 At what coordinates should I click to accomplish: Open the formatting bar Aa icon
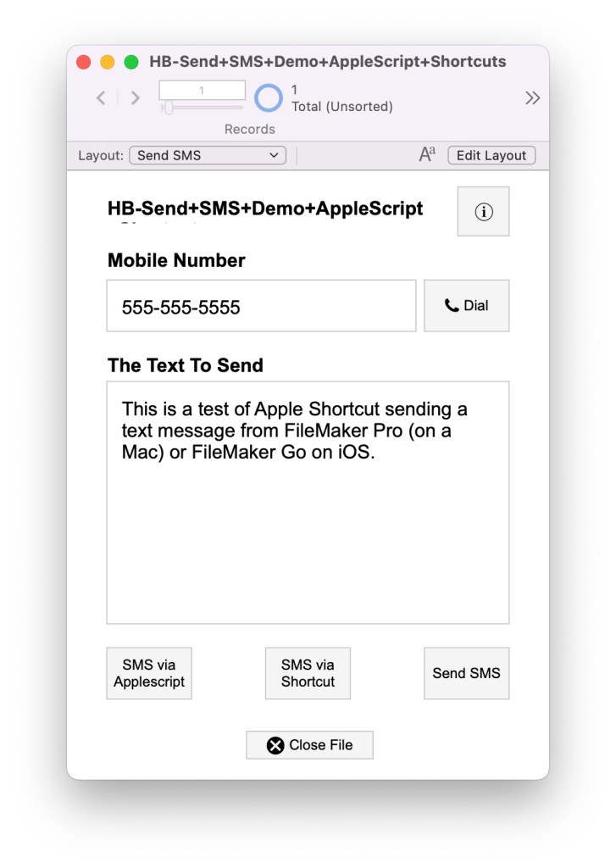click(427, 154)
